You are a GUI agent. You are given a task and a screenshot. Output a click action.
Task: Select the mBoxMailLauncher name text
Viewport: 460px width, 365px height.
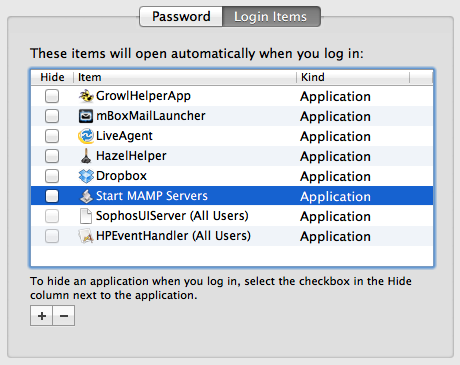[151, 116]
